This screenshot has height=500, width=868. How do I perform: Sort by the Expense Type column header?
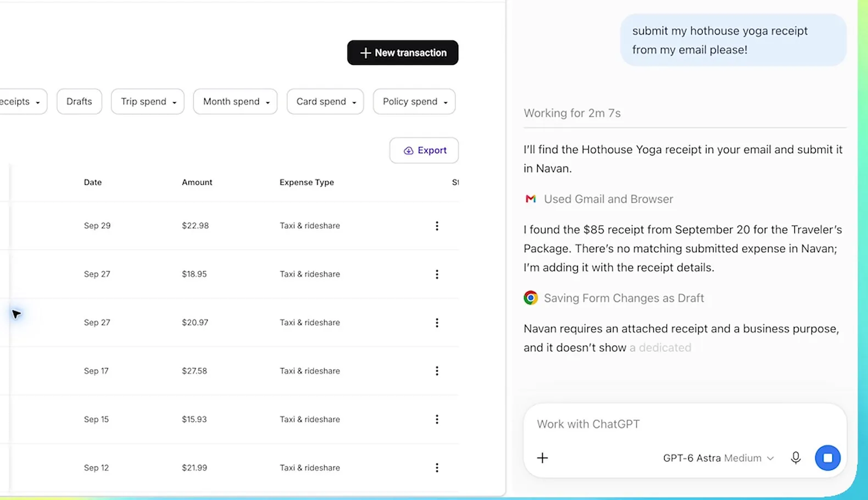click(x=307, y=182)
